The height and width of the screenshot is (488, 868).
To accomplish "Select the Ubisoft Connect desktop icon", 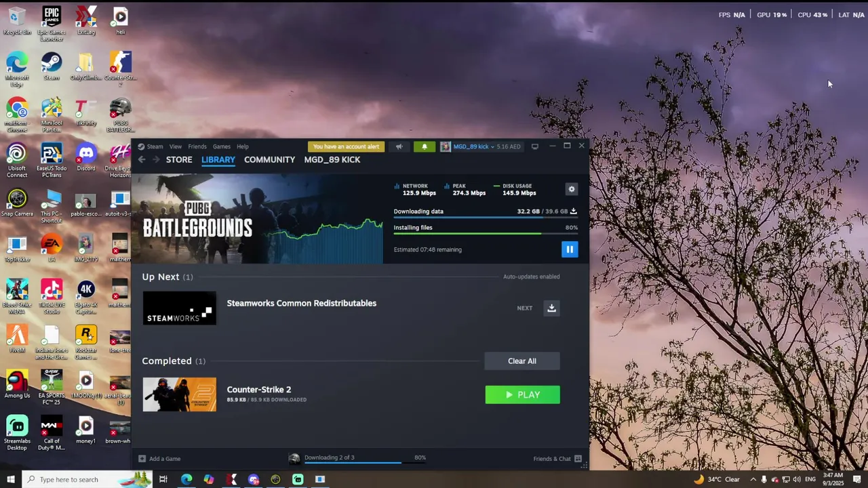I will pyautogui.click(x=17, y=161).
